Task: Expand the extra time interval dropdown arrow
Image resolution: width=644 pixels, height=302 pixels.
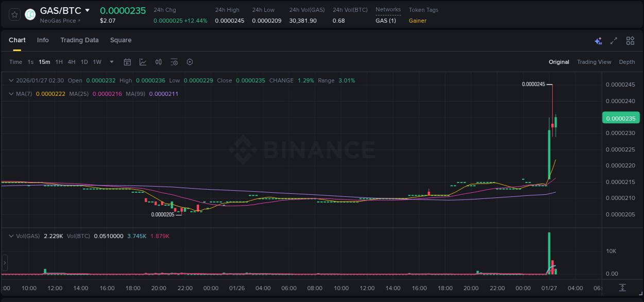Action: tap(111, 62)
